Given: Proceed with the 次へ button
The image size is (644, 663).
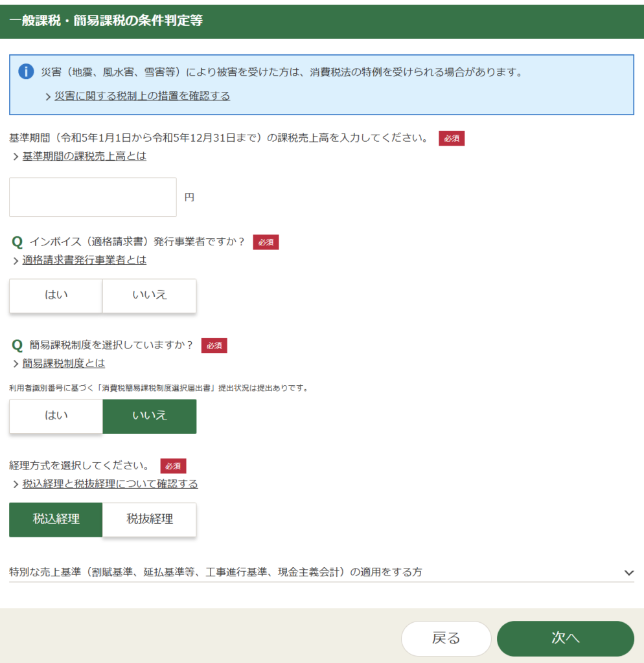Looking at the screenshot, I should click(x=565, y=638).
